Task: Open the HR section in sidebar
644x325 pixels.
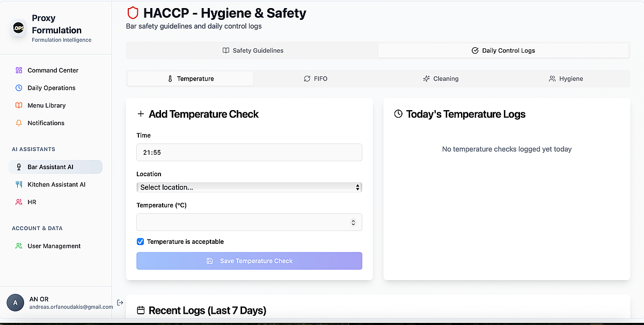Action: point(32,203)
